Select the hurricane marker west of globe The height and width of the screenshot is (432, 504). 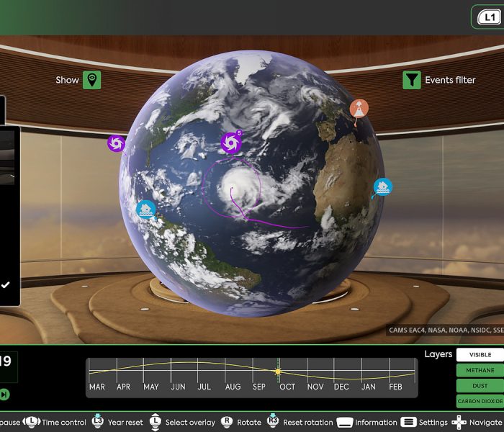(117, 143)
